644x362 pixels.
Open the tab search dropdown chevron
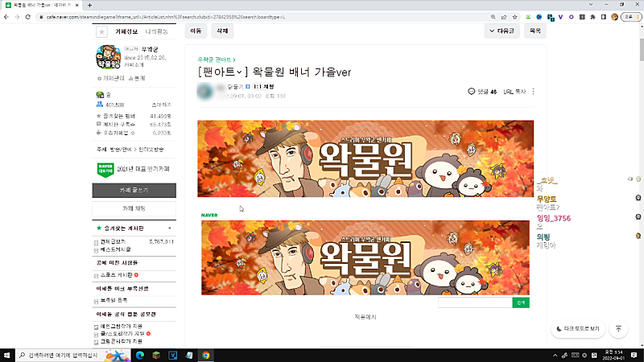591,5
